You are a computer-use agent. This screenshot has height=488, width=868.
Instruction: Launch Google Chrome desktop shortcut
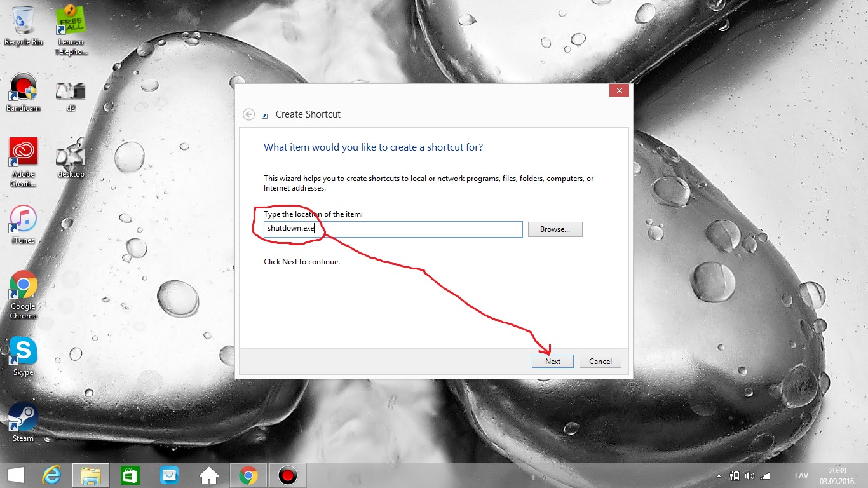pos(24,295)
